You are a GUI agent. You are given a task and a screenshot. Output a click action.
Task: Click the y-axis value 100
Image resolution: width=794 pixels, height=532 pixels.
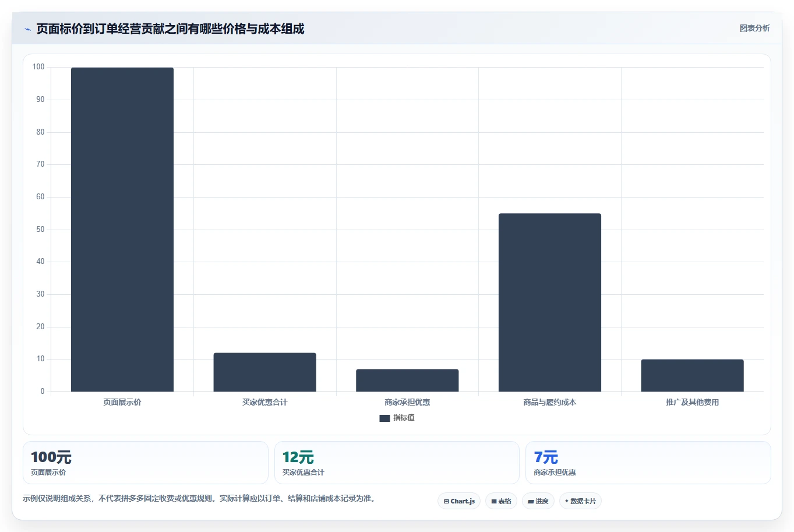pos(38,67)
